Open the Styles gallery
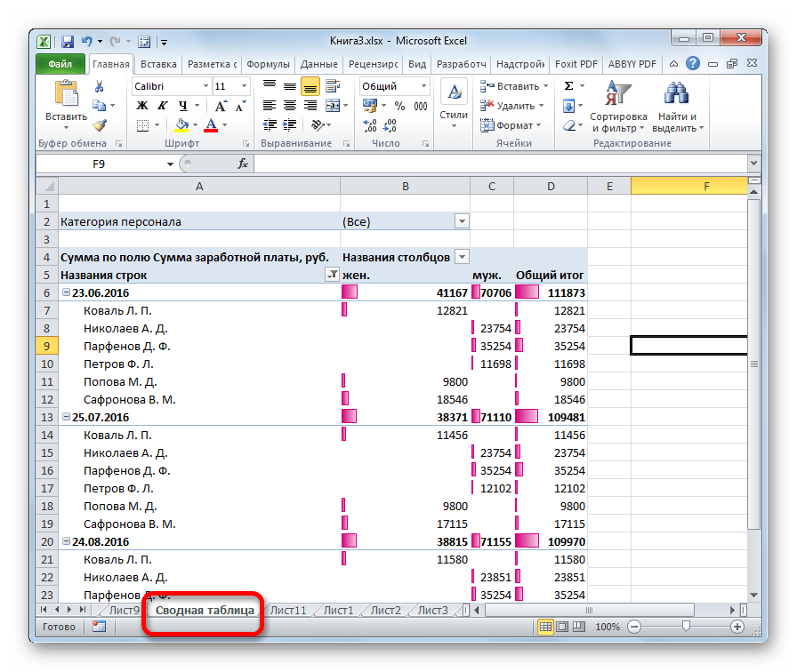 tap(454, 104)
